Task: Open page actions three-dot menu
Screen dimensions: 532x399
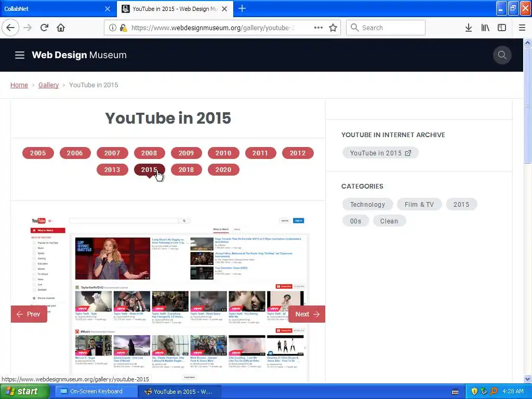Action: pos(318,28)
